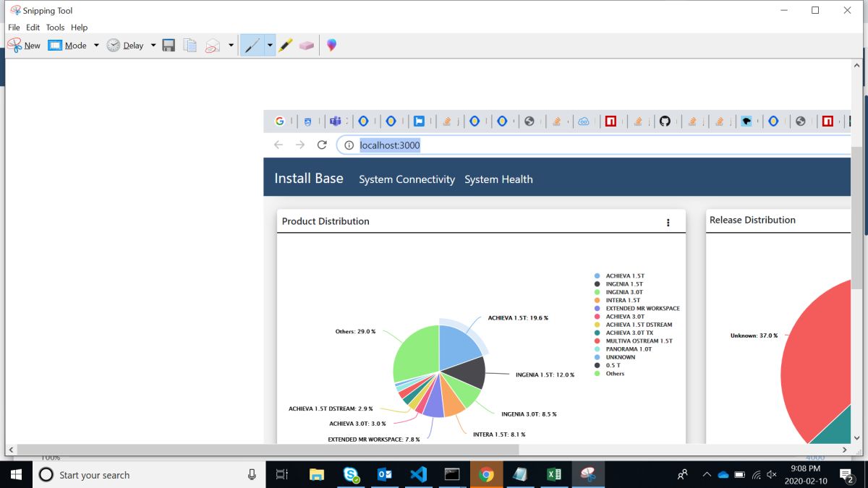
Task: Open the notification center icon
Action: point(847,474)
